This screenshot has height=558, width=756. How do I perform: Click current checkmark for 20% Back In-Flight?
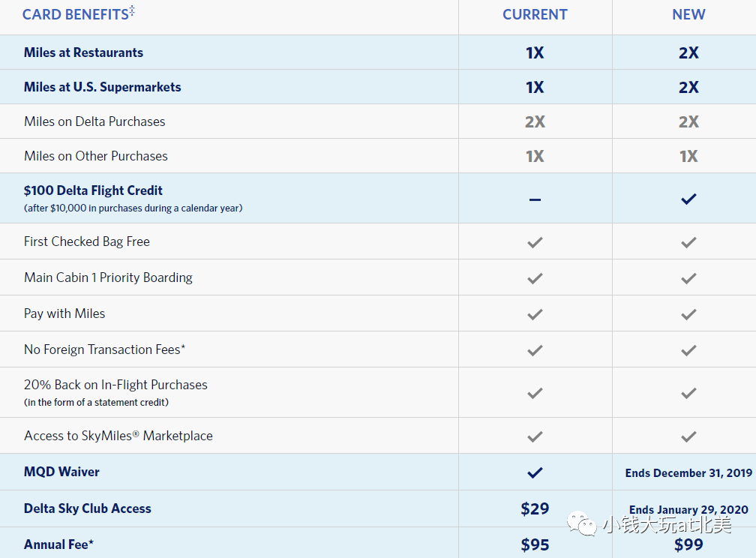pyautogui.click(x=535, y=393)
